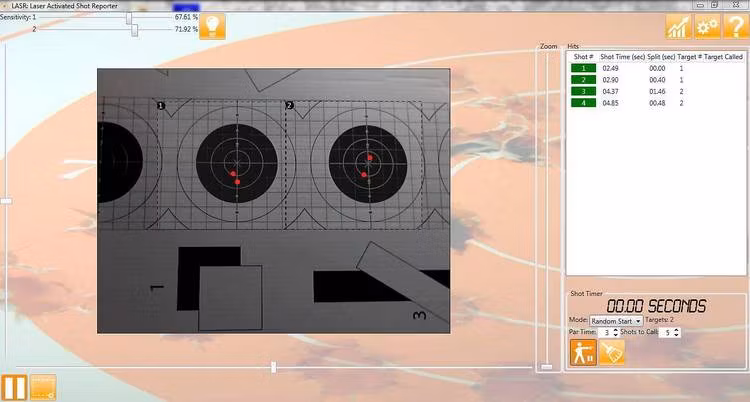Click the question mark help icon
This screenshot has width=750, height=402.
point(734,27)
